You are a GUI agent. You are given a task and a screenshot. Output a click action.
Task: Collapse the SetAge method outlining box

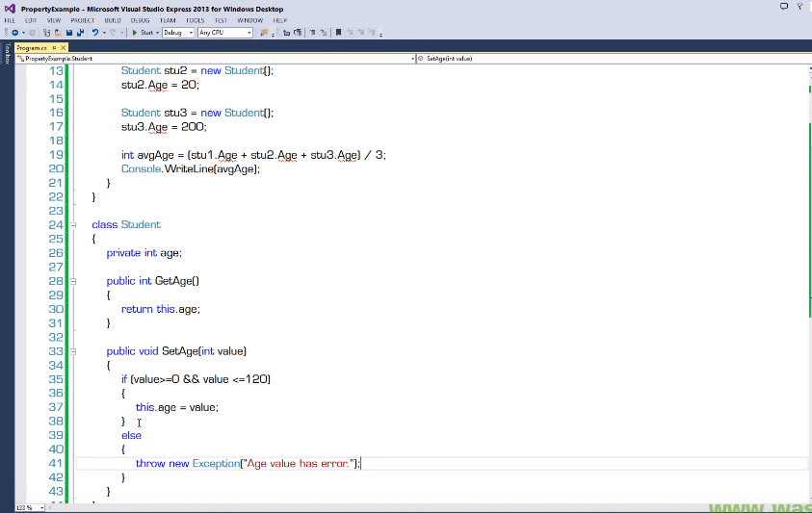tap(73, 352)
